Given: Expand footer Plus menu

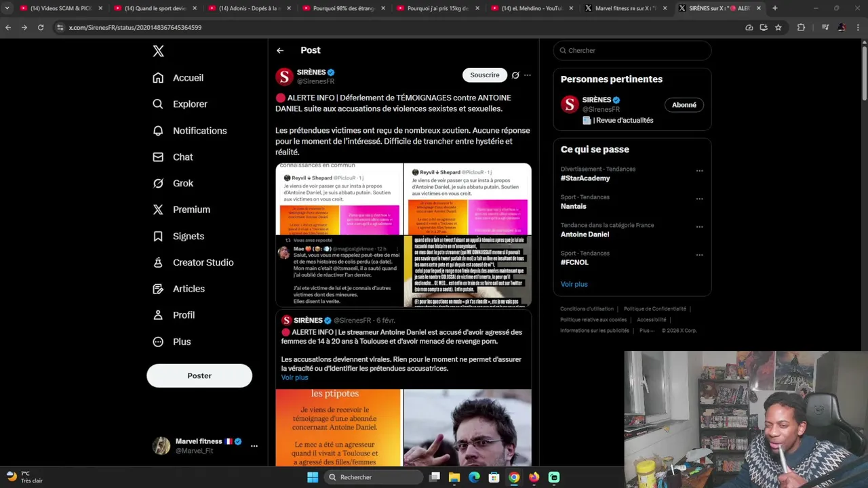Looking at the screenshot, I should point(646,331).
